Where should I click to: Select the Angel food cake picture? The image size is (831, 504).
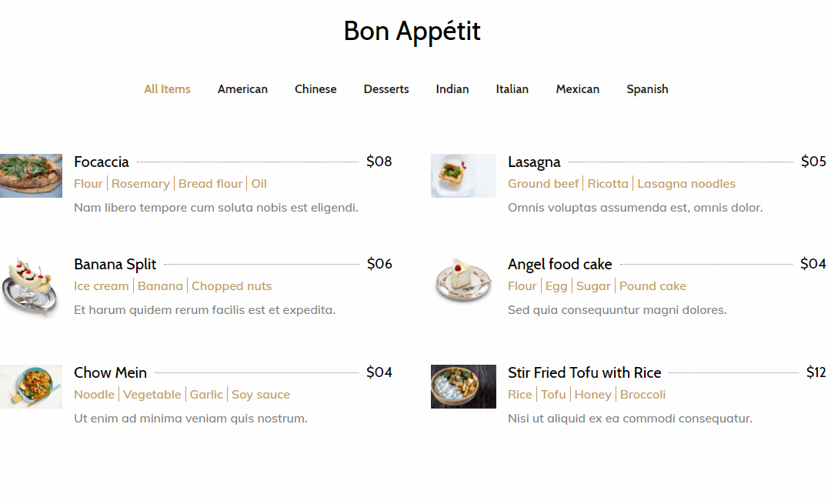click(463, 280)
